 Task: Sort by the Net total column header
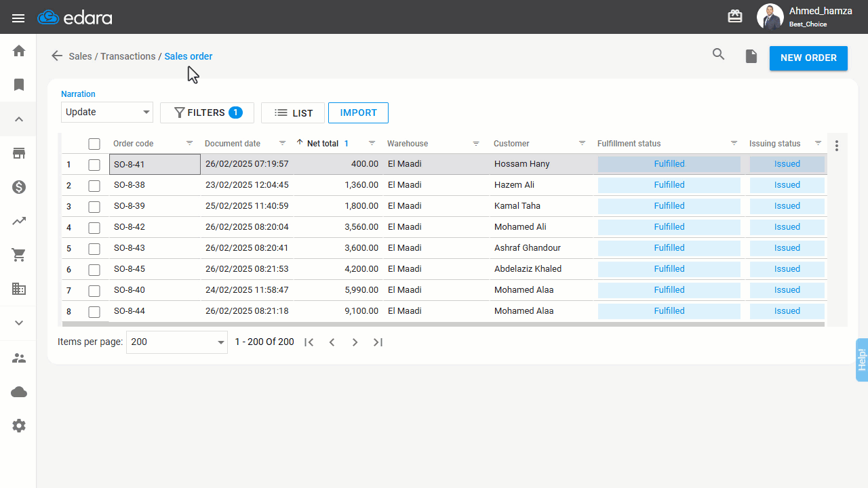(323, 144)
